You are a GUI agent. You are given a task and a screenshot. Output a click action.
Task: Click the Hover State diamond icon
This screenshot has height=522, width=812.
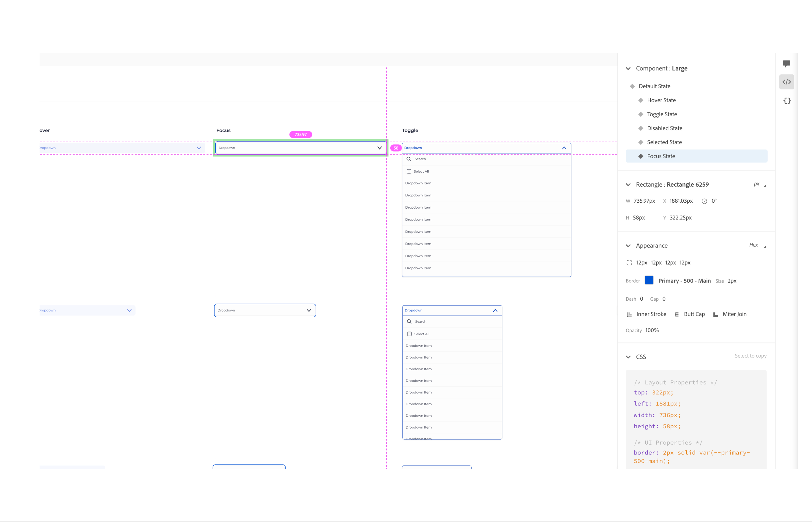641,100
